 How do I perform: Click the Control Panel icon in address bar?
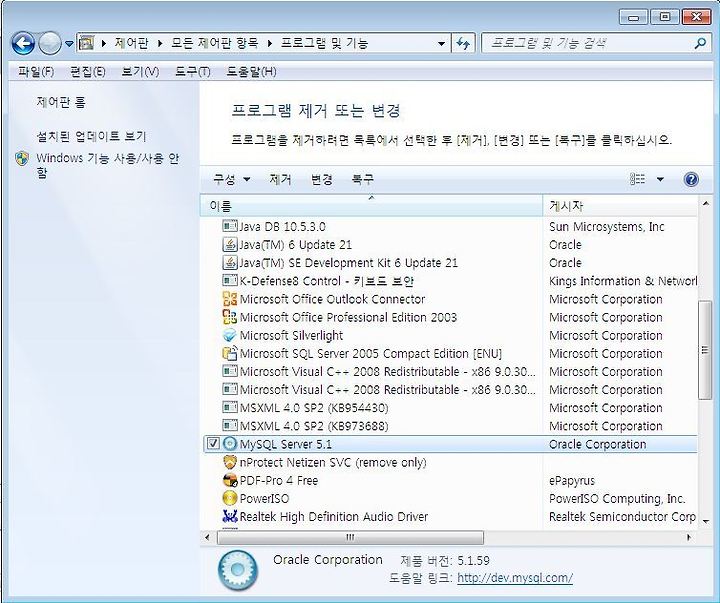86,44
